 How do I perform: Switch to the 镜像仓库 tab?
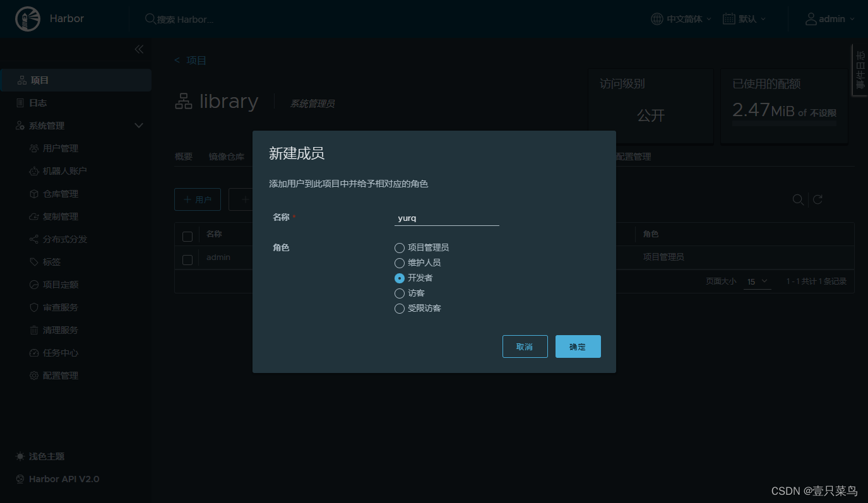click(x=227, y=157)
